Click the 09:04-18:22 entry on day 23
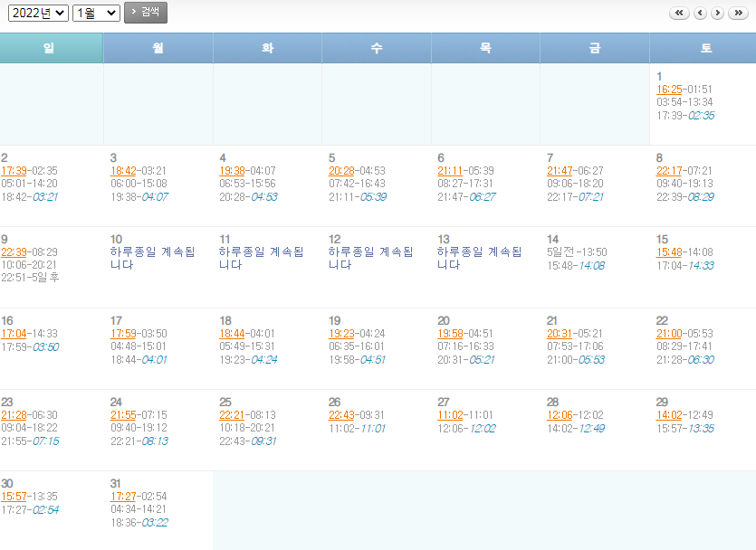 pyautogui.click(x=29, y=428)
